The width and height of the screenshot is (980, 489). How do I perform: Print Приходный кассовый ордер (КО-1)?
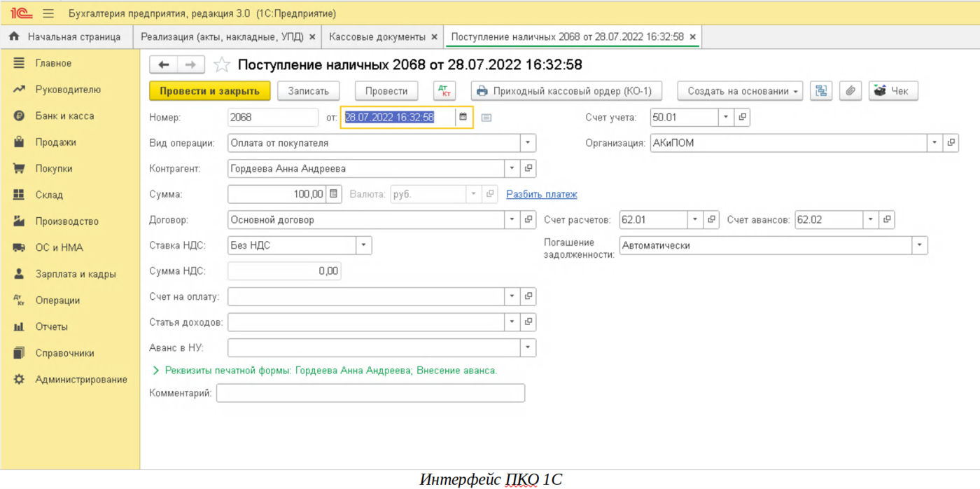566,91
